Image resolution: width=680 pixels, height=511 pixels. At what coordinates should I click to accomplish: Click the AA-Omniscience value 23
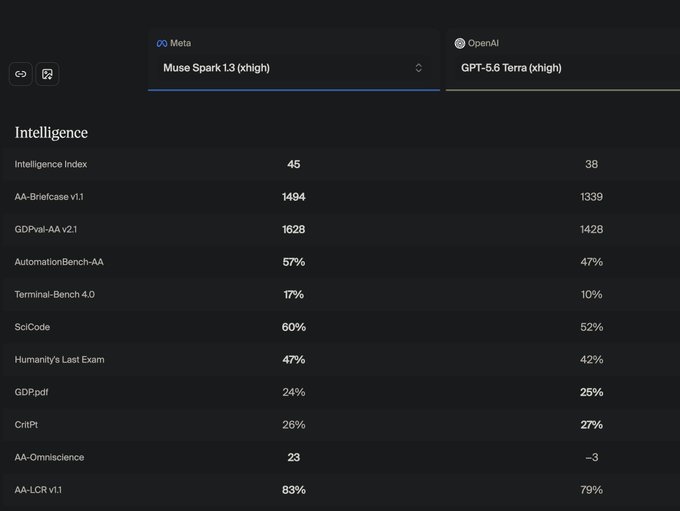[x=294, y=457]
